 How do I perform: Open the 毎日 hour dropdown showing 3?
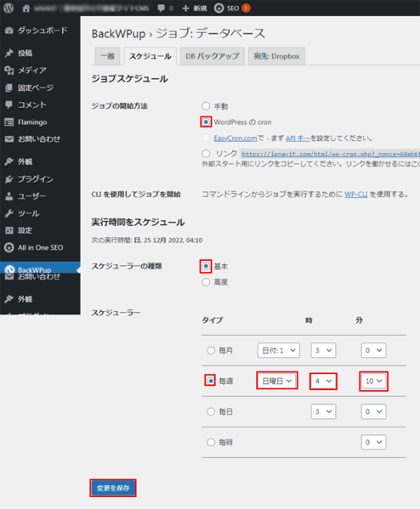click(x=323, y=411)
